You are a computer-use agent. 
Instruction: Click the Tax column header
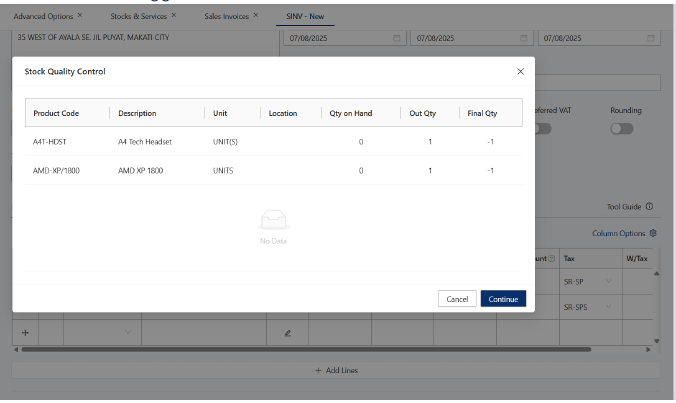pos(569,259)
